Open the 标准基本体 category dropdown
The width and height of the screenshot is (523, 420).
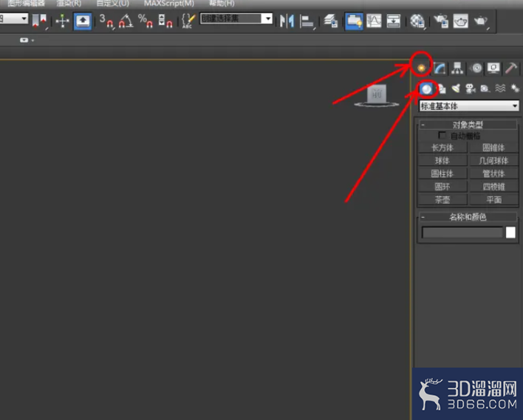[469, 106]
